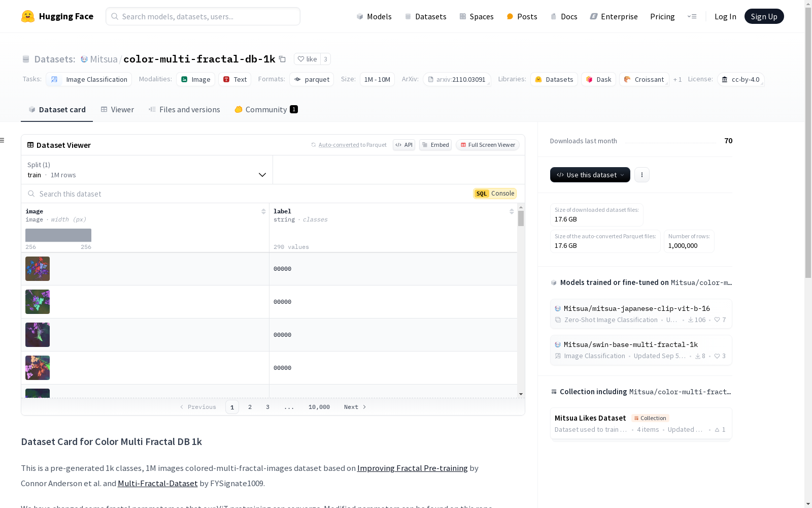Sort by the image column arrows

coord(263,211)
